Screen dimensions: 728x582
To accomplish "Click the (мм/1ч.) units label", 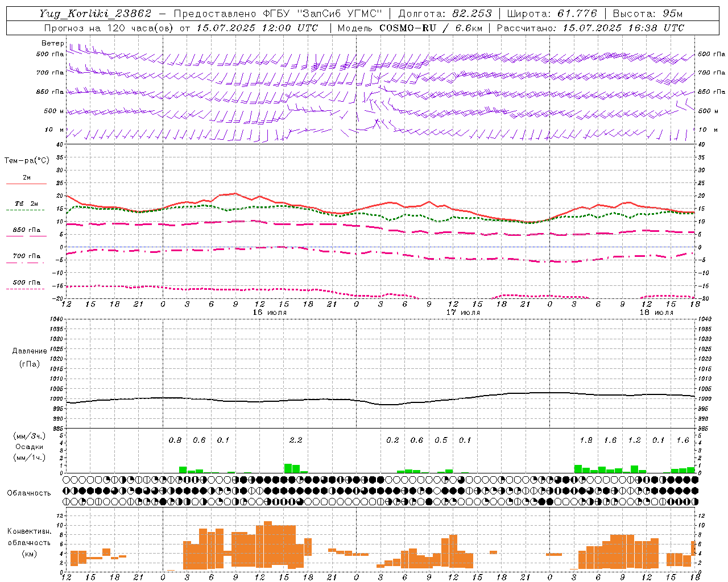I will click(28, 458).
